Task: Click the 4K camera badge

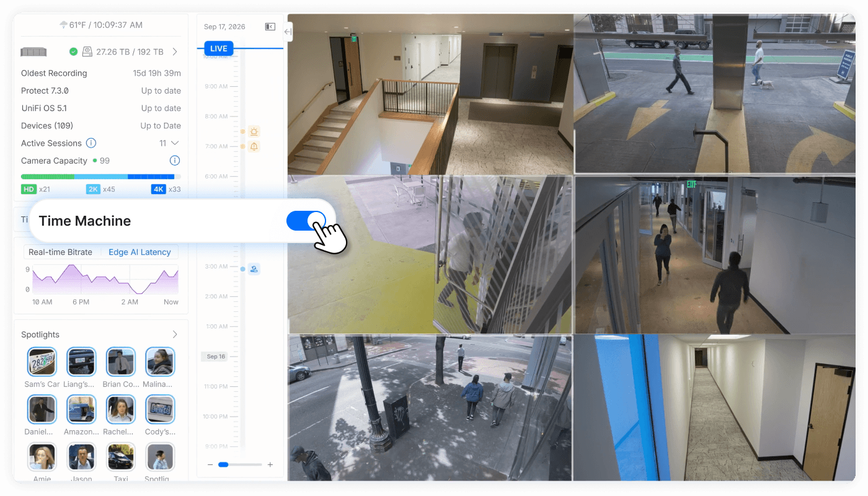Action: [x=158, y=189]
